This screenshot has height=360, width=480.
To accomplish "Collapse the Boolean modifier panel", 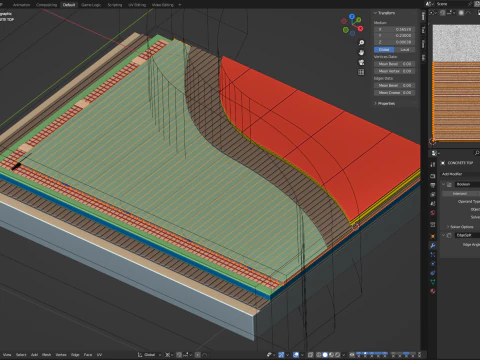I will coord(444,184).
